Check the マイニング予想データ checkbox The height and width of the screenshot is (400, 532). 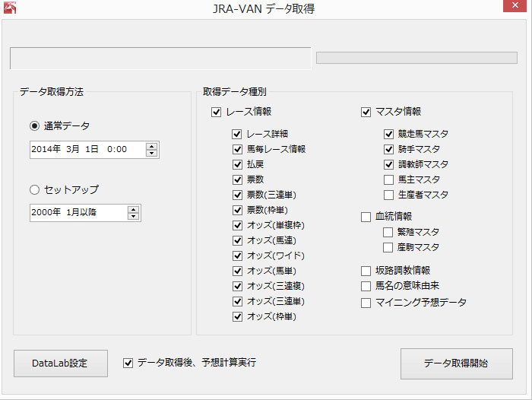[366, 303]
